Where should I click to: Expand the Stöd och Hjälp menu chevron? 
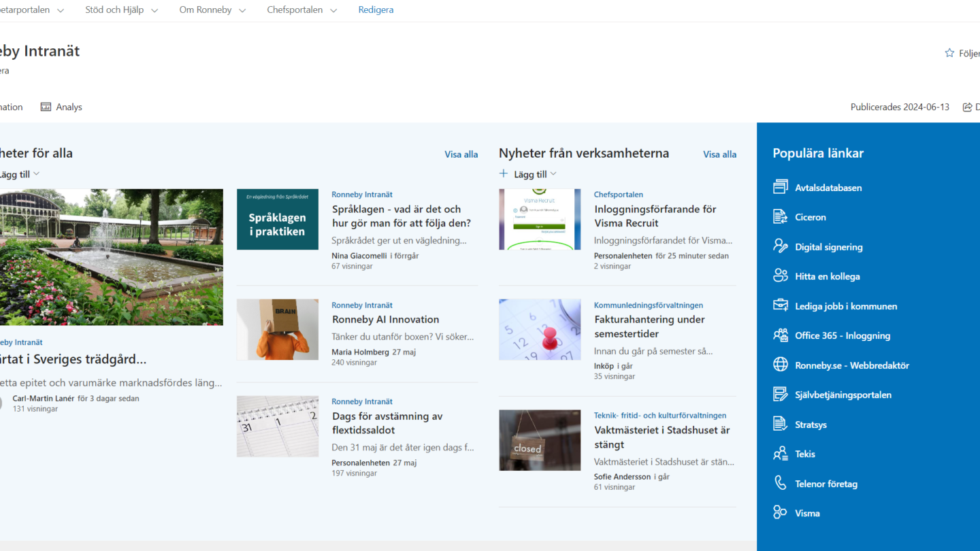[x=154, y=10]
